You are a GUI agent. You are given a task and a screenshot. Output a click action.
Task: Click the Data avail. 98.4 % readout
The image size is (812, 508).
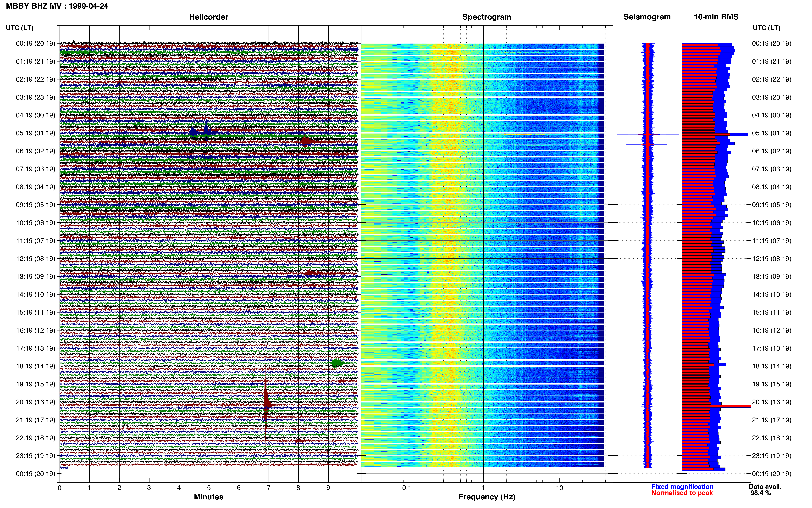point(765,490)
